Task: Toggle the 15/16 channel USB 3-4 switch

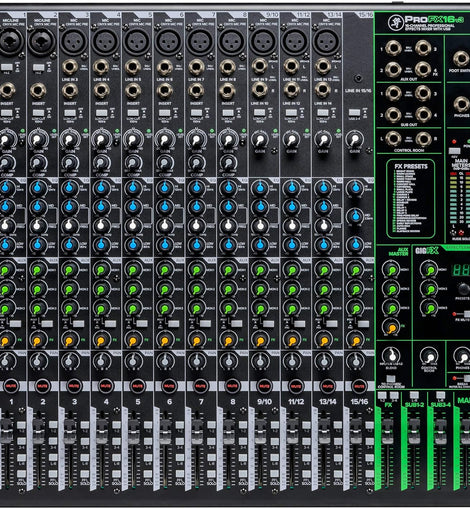Action: [x=354, y=112]
